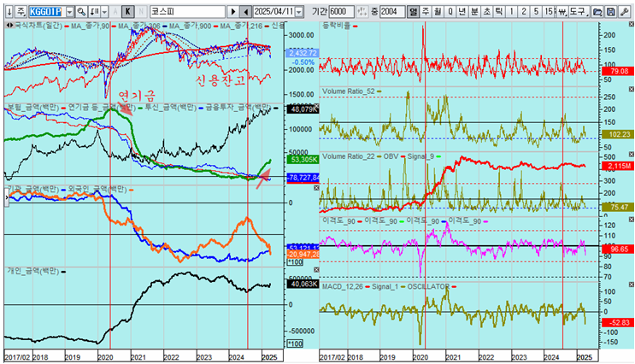
Task: Close the 기관/외국인 amount panel
Action: pos(317,188)
